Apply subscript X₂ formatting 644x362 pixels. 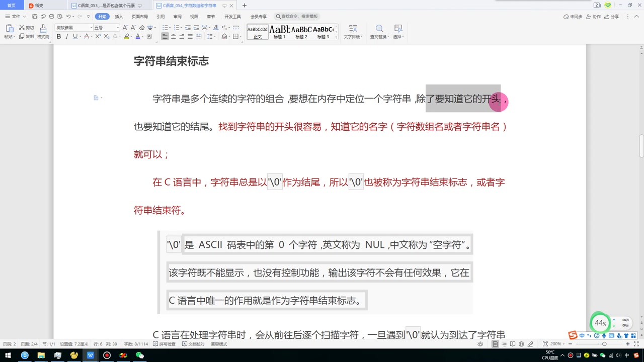[106, 36]
